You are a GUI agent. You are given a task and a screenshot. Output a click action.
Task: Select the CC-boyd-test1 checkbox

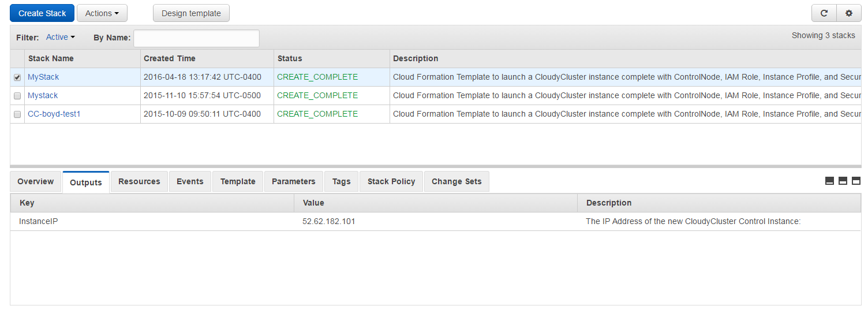coord(17,114)
